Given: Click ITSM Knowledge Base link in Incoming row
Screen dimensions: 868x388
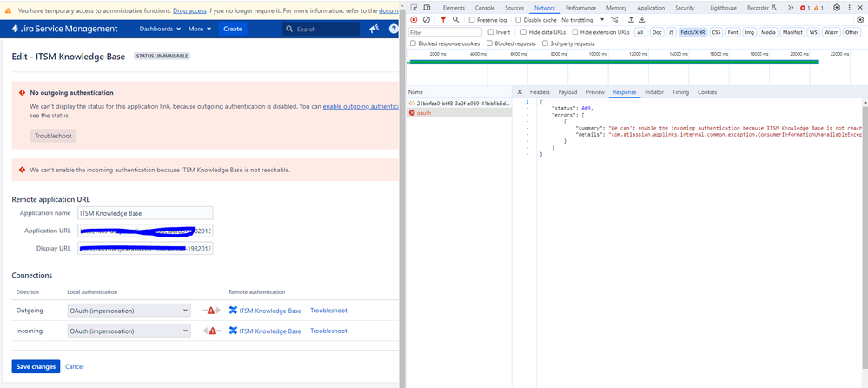Looking at the screenshot, I should pyautogui.click(x=270, y=331).
